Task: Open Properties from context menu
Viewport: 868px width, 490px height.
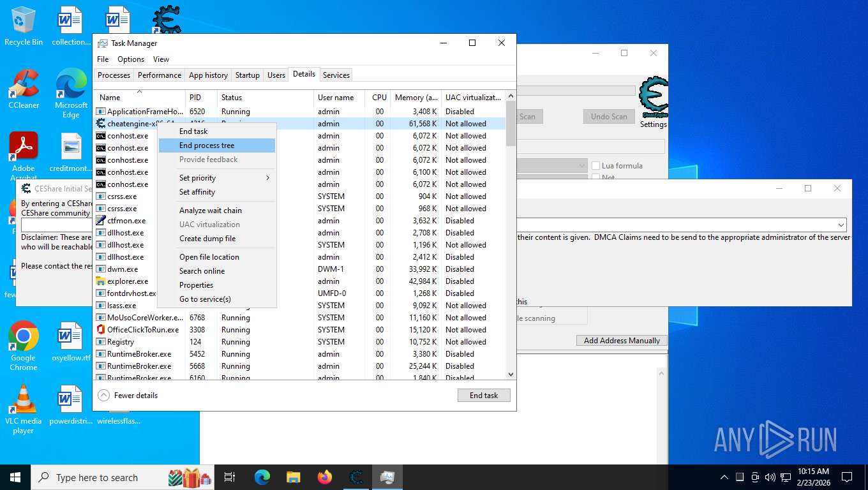Action: tap(217, 285)
